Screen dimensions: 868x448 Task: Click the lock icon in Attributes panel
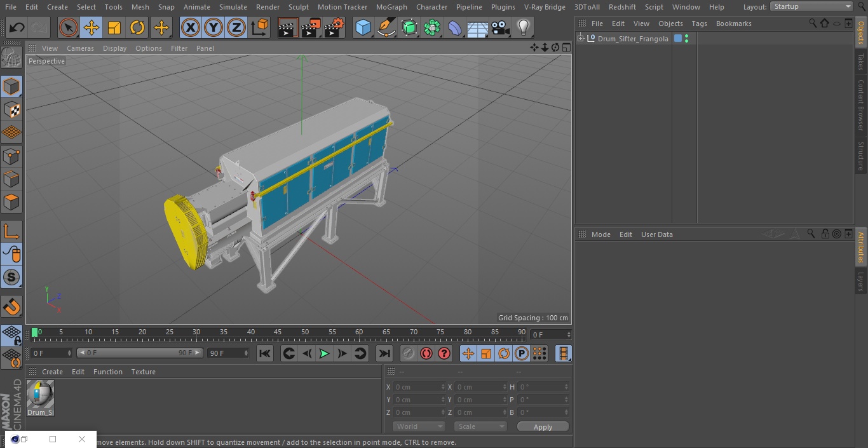click(825, 234)
